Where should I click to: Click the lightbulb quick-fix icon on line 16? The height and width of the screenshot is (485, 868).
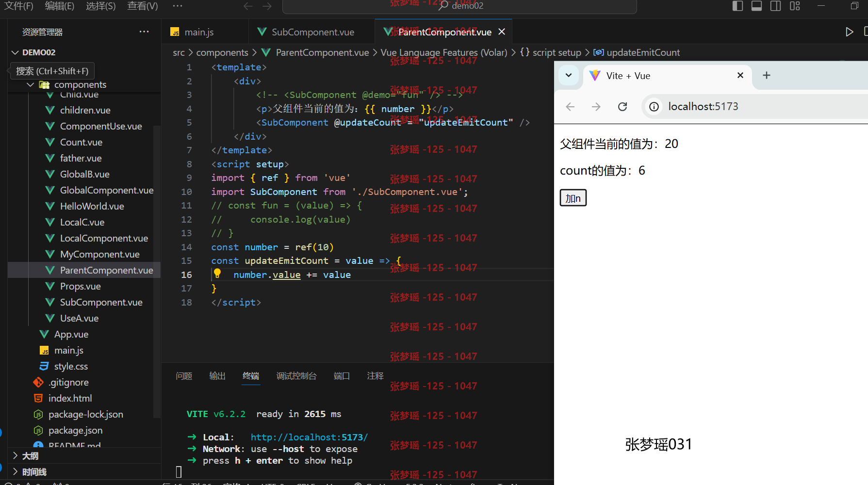(x=217, y=274)
